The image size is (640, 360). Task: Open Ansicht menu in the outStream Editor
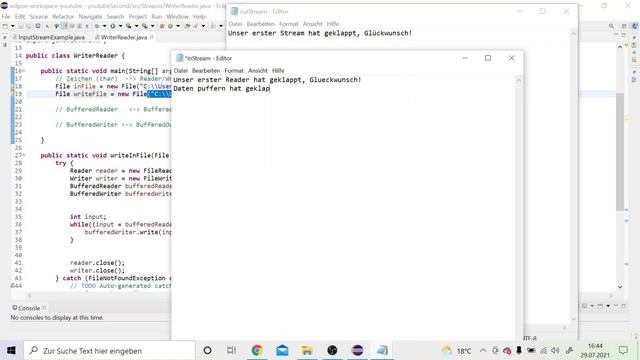tap(312, 24)
